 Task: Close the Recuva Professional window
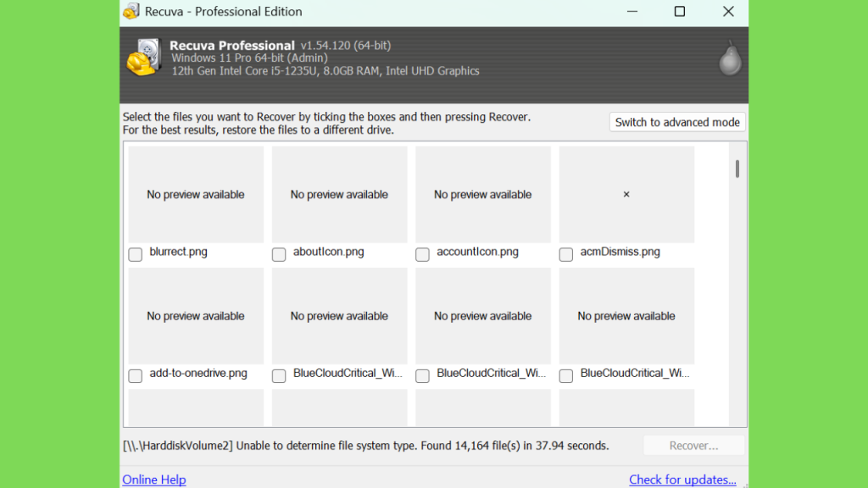click(x=728, y=12)
